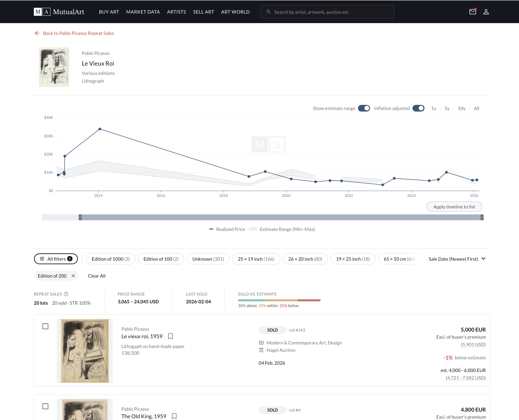Click the sale icon beside Modern & Contemporary Art

pos(261,343)
